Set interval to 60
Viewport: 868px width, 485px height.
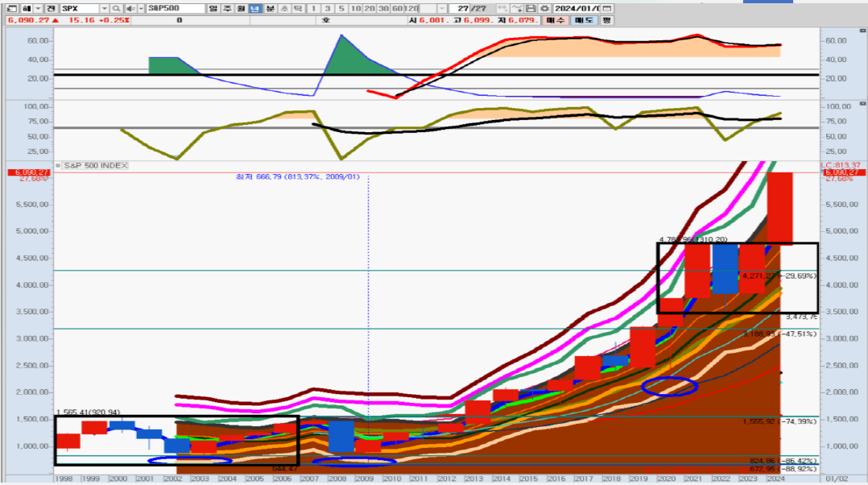pyautogui.click(x=397, y=9)
